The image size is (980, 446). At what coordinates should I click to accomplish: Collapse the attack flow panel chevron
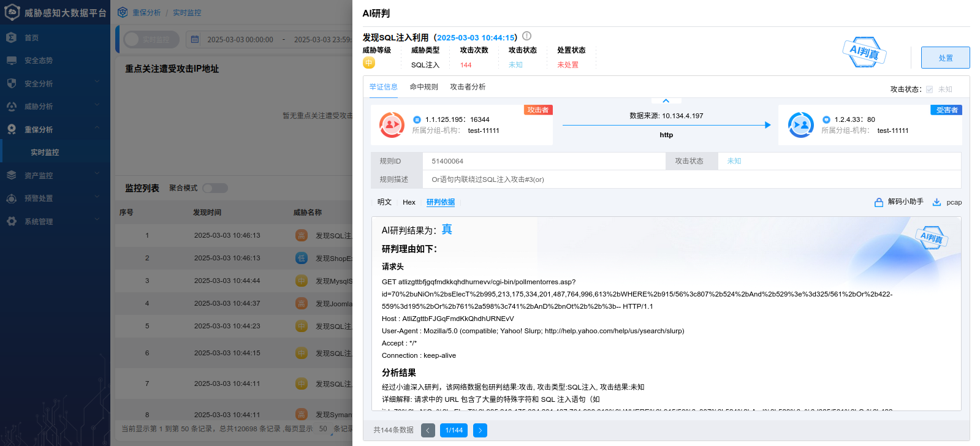pos(666,100)
